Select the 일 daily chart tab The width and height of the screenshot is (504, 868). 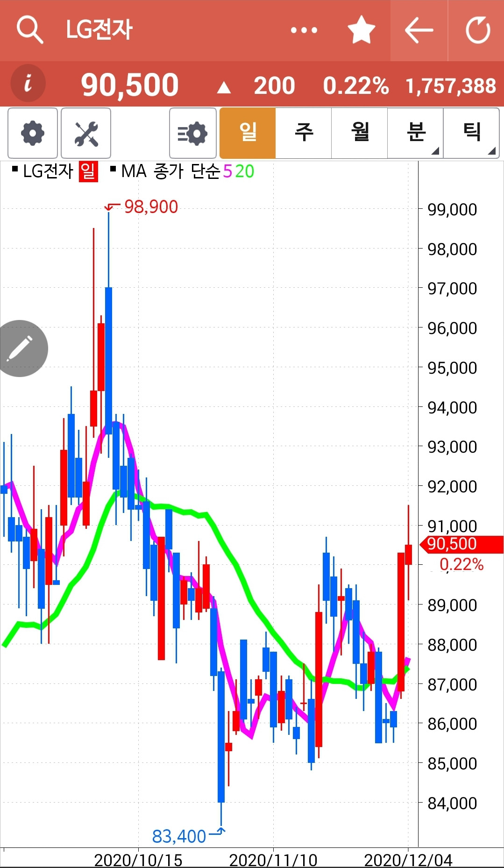248,133
